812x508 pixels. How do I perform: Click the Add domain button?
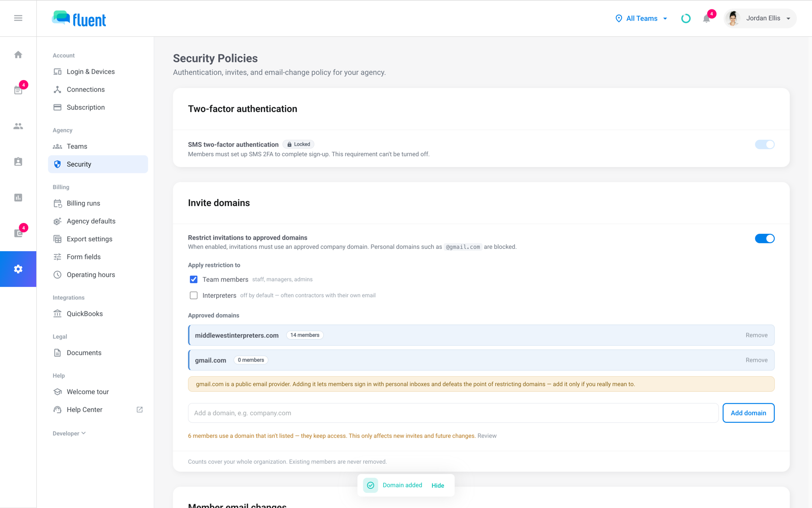(x=748, y=413)
